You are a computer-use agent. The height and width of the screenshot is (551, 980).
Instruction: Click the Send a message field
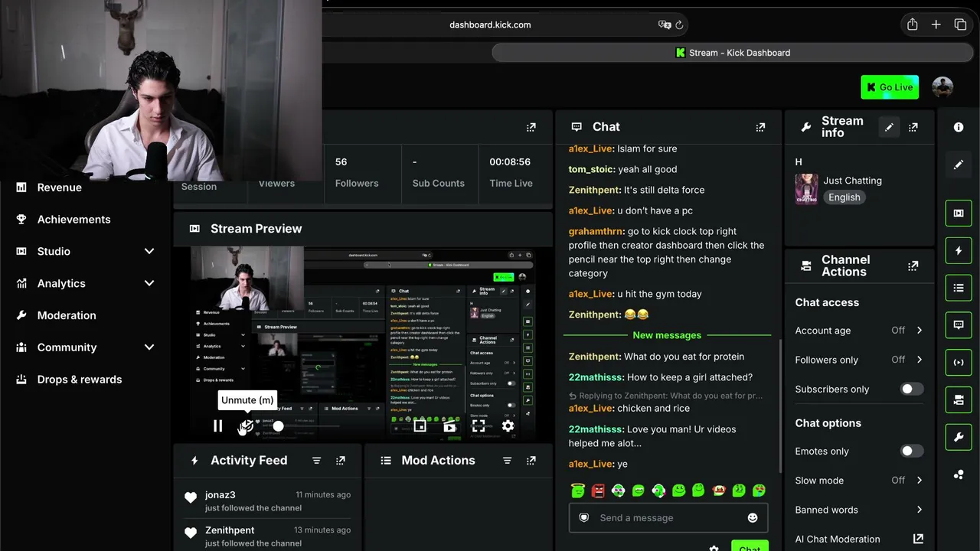(x=668, y=518)
